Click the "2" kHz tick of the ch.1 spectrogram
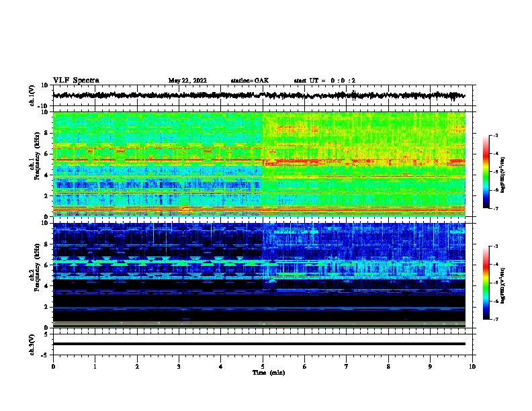The width and height of the screenshot is (532, 411). click(x=46, y=196)
